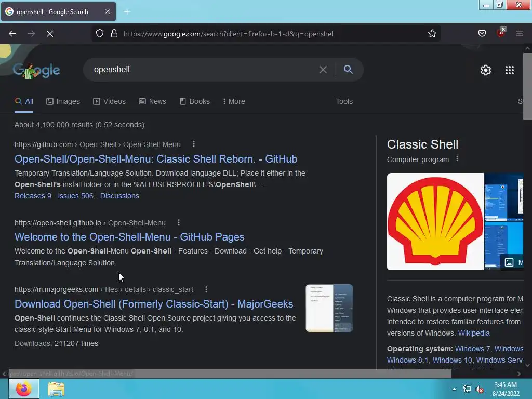Click the Firefox address bar URL
The height and width of the screenshot is (399, 532).
229,34
